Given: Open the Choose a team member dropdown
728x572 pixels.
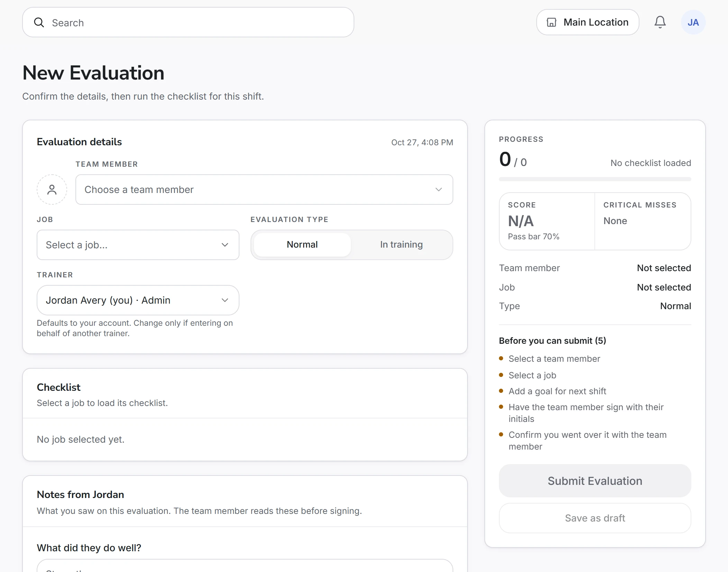Looking at the screenshot, I should (264, 190).
